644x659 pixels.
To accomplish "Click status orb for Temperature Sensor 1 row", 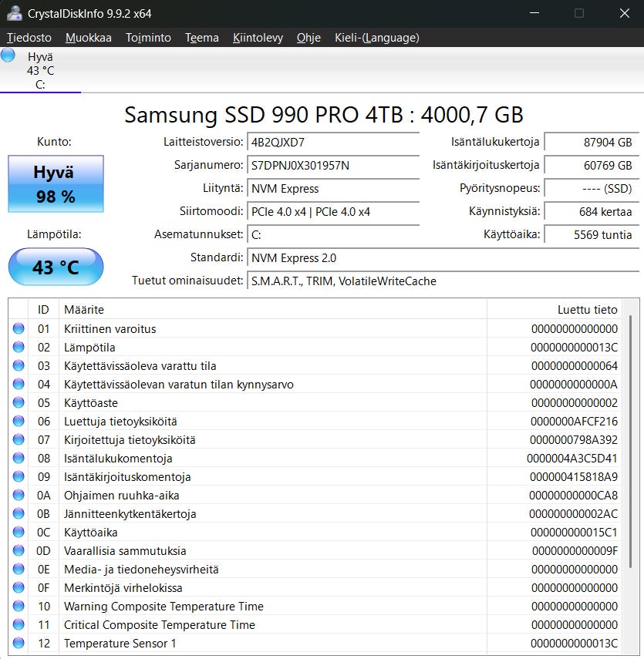I will (19, 643).
